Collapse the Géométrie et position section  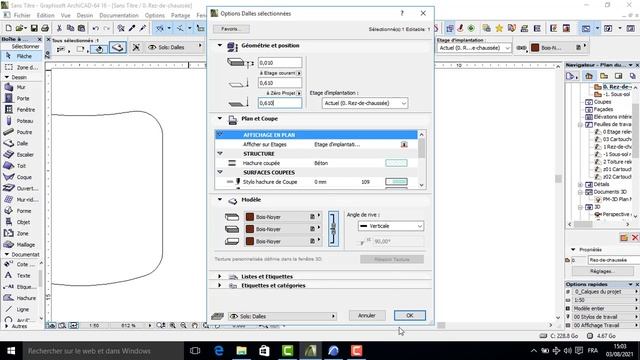(x=220, y=45)
